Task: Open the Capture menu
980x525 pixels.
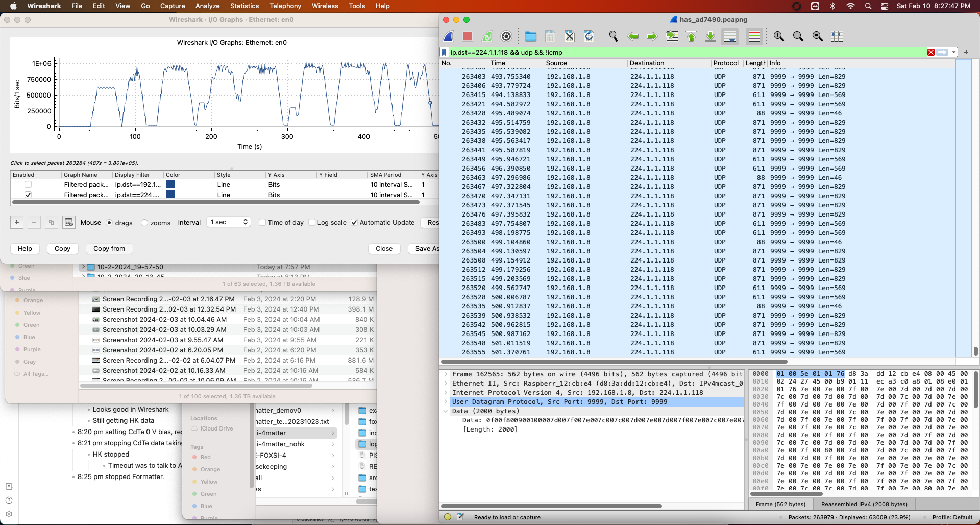Action: pos(173,6)
